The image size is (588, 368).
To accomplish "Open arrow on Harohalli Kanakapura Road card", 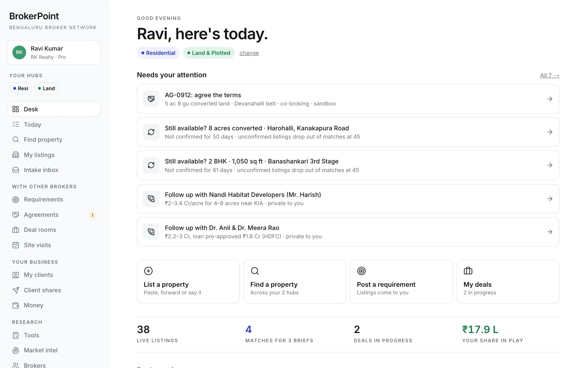I will (550, 132).
